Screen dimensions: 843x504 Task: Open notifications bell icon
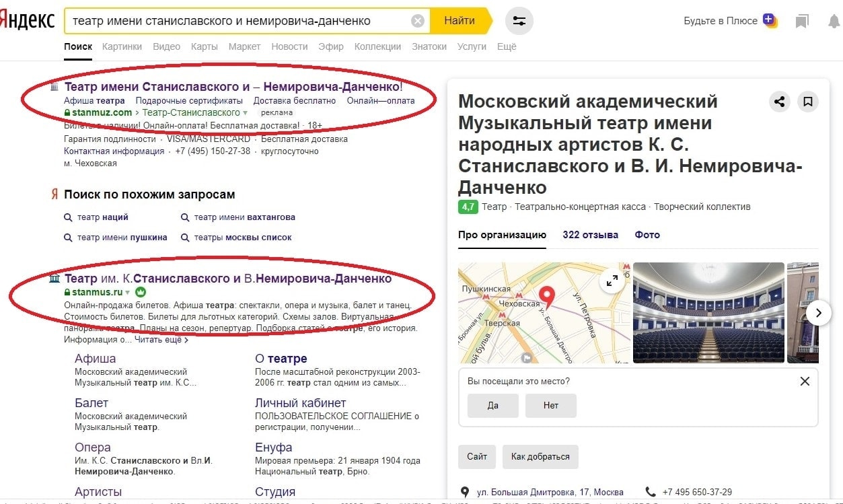pos(834,22)
